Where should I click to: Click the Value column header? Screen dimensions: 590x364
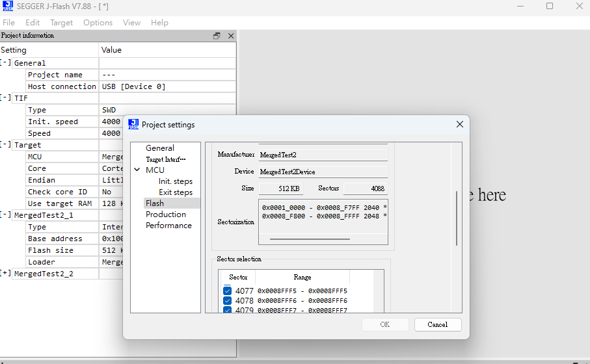point(167,49)
